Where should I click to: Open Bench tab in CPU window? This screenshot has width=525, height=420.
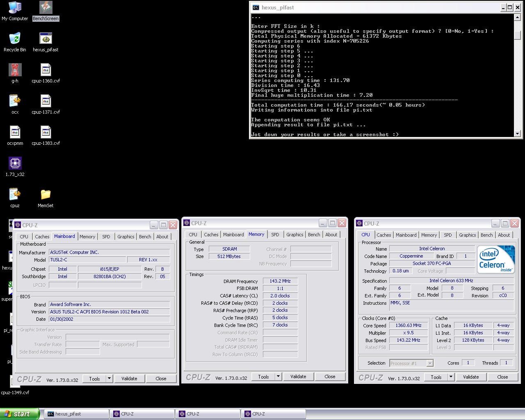pos(487,235)
